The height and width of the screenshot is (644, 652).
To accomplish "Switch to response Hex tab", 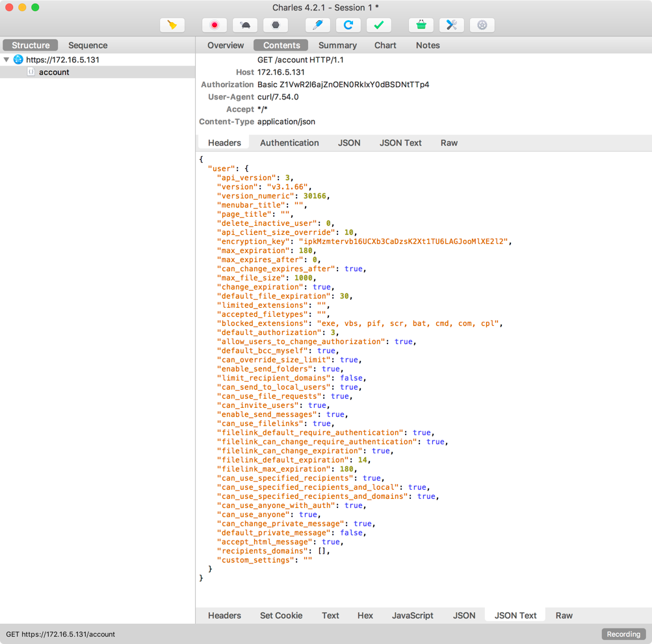I will pyautogui.click(x=365, y=615).
